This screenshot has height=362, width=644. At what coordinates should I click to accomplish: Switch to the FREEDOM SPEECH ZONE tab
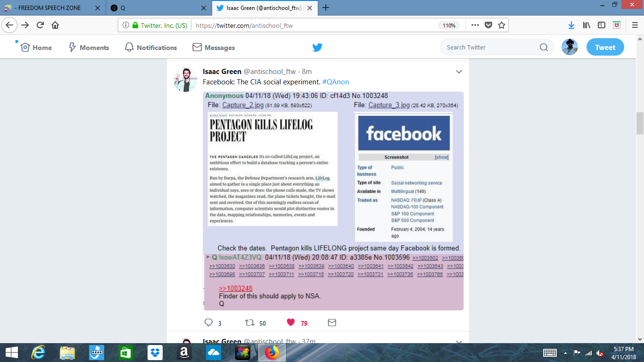tap(52, 8)
